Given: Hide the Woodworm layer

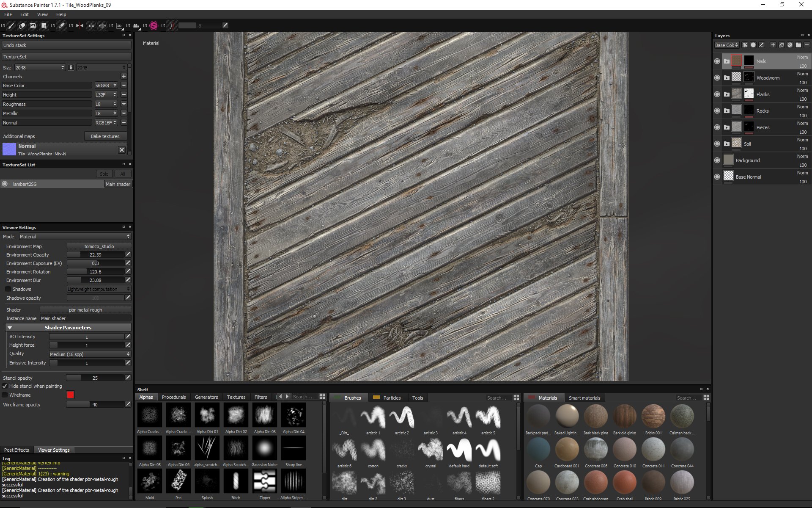Looking at the screenshot, I should click(x=717, y=78).
